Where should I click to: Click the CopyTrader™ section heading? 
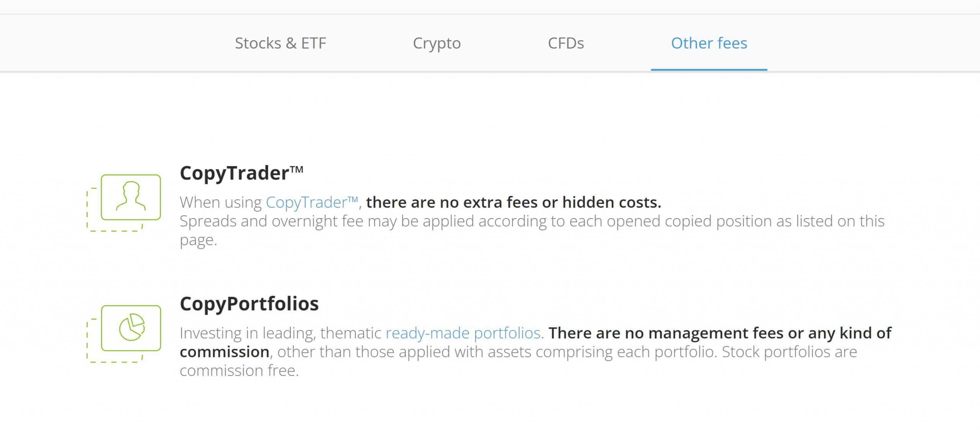pyautogui.click(x=242, y=173)
